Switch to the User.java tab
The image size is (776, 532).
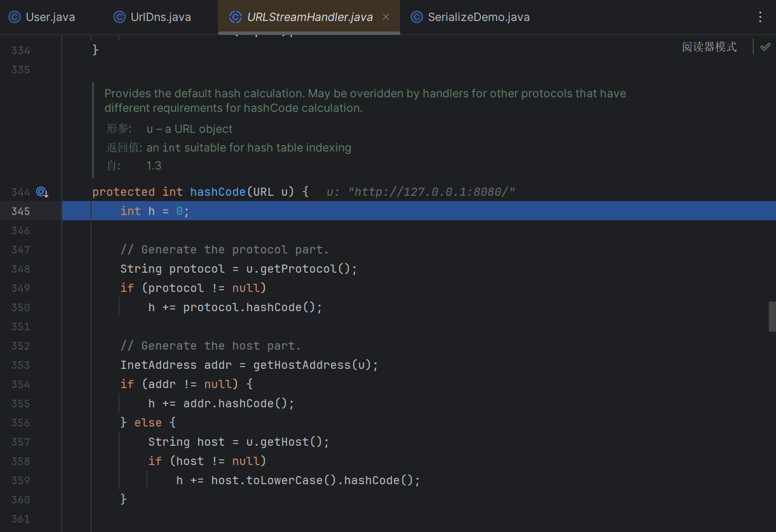click(50, 17)
